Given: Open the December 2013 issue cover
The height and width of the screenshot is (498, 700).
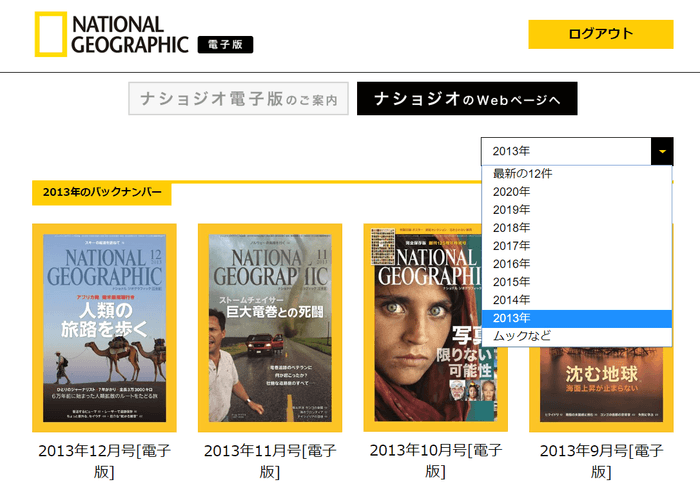Looking at the screenshot, I should click(x=104, y=328).
